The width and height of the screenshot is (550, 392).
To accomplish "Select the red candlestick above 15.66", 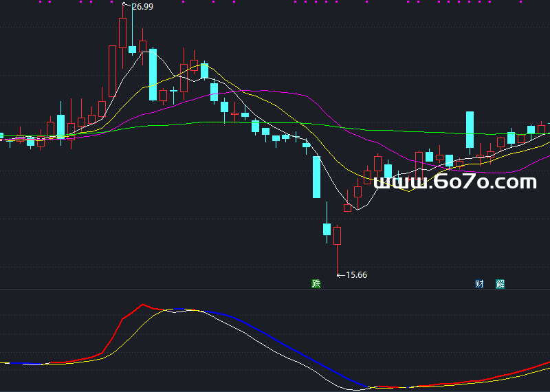I will [x=337, y=236].
